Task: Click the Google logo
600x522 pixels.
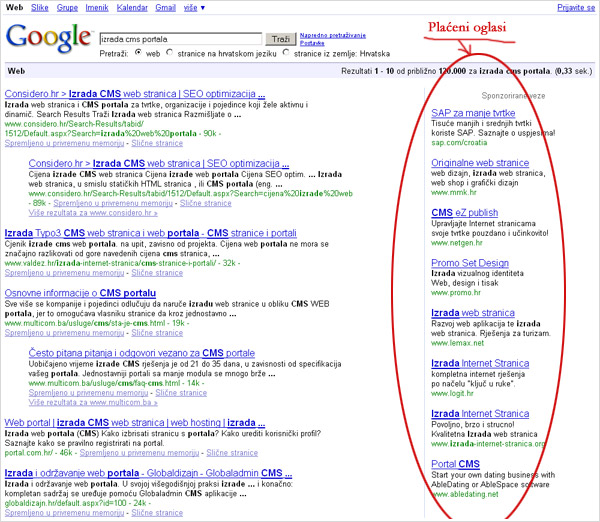Action: [49, 38]
